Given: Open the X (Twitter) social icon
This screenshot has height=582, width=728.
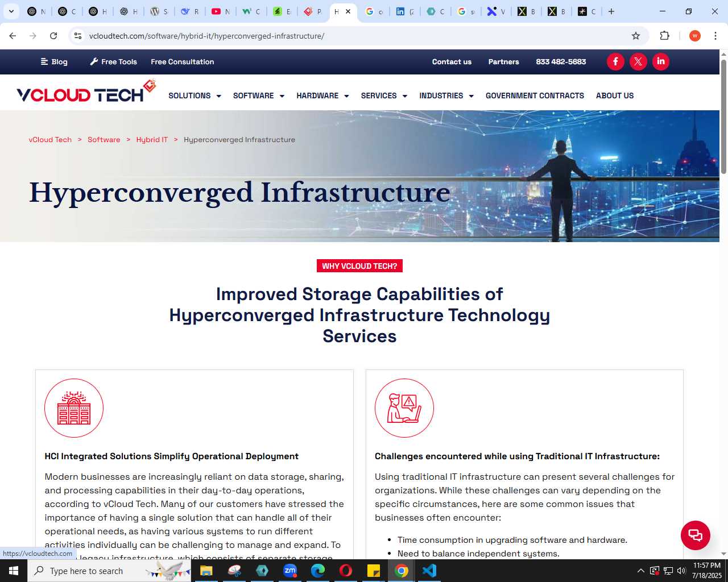Looking at the screenshot, I should coord(638,61).
